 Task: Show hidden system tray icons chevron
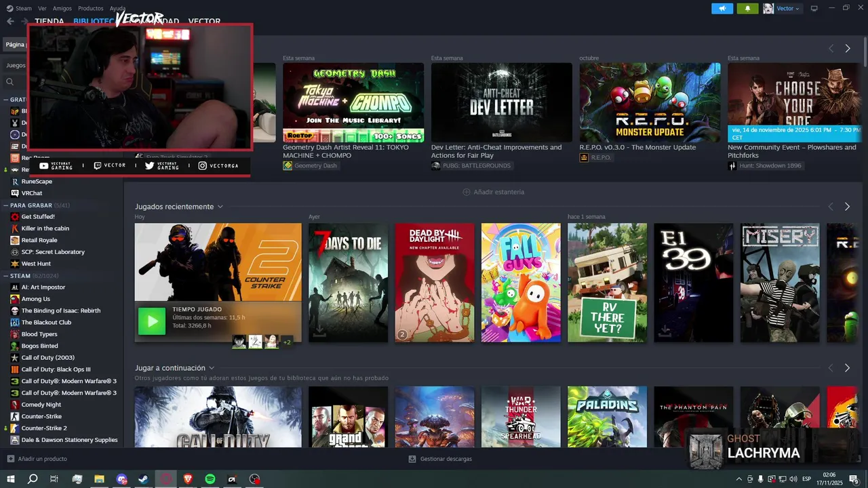(x=739, y=479)
